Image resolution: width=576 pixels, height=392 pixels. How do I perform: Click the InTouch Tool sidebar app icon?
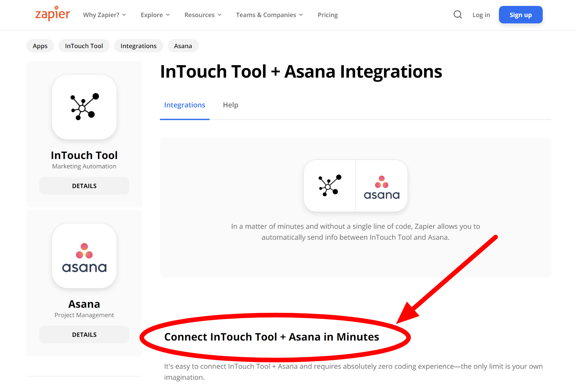84,107
